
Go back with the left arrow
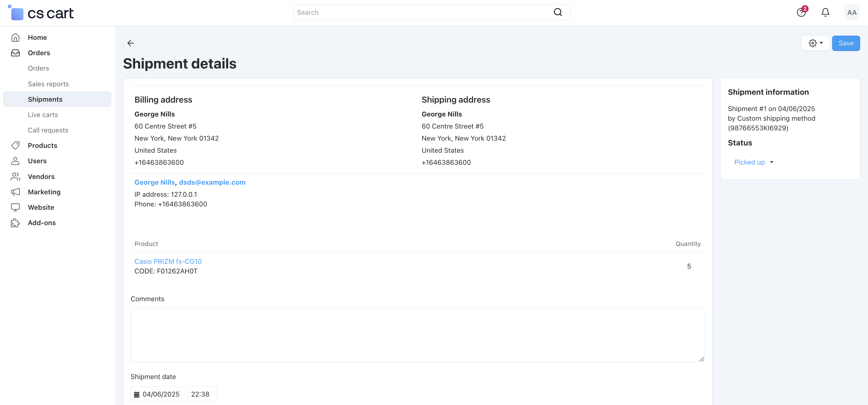(130, 43)
